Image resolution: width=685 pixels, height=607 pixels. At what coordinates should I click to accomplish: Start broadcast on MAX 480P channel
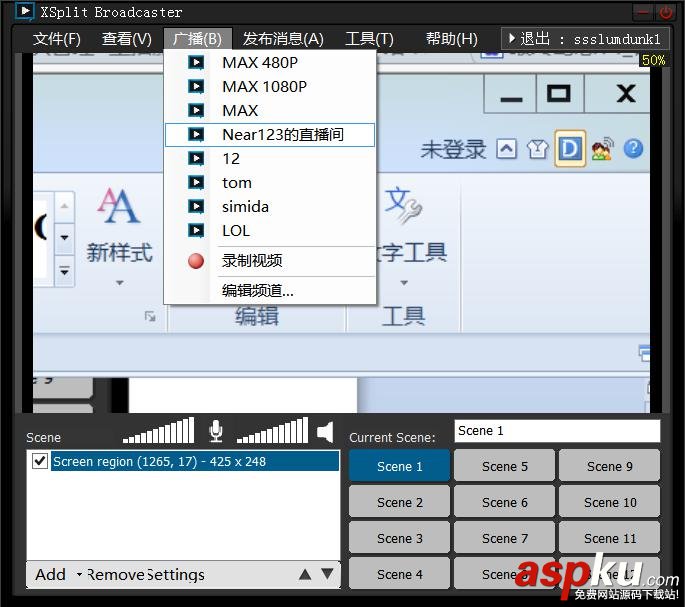(270, 62)
